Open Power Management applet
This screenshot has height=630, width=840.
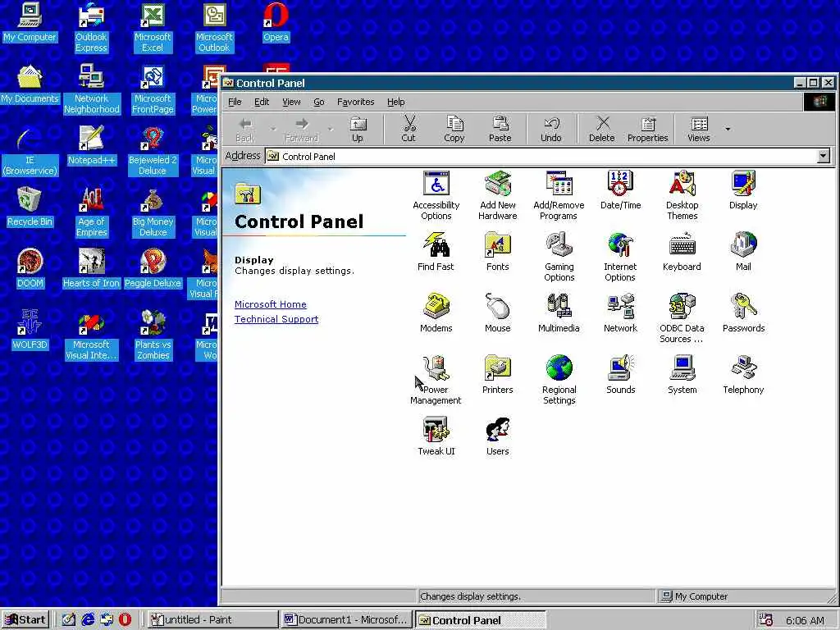436,381
